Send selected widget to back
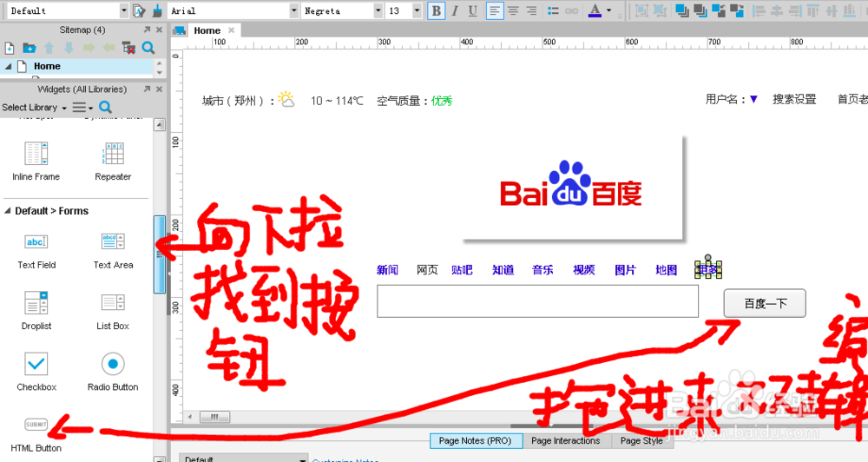 (700, 10)
